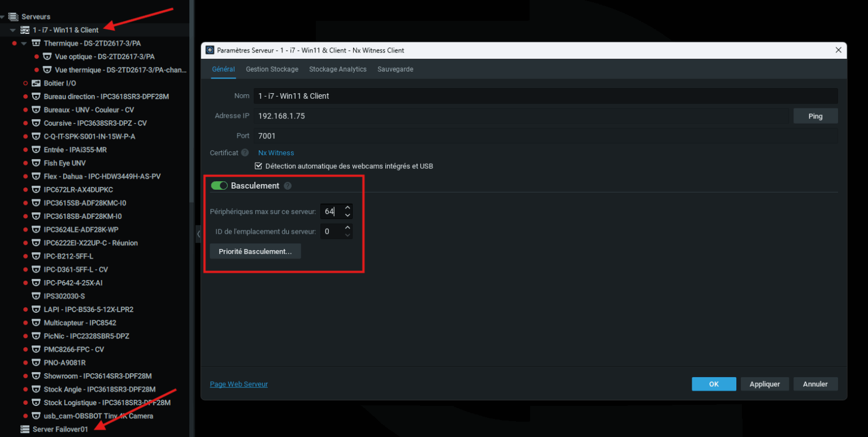Click the Server Failover01 server icon
Image resolution: width=868 pixels, height=437 pixels.
pos(25,429)
